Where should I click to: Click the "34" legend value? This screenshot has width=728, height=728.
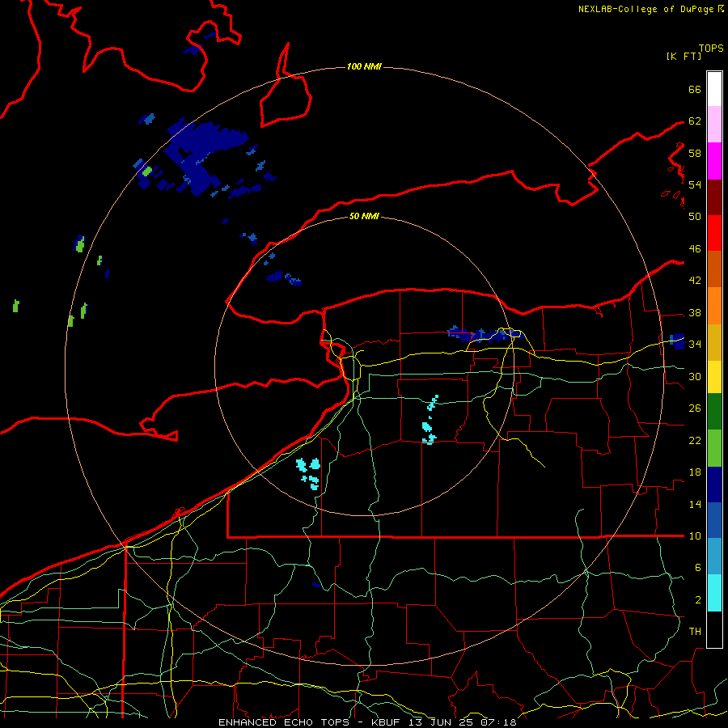(695, 344)
